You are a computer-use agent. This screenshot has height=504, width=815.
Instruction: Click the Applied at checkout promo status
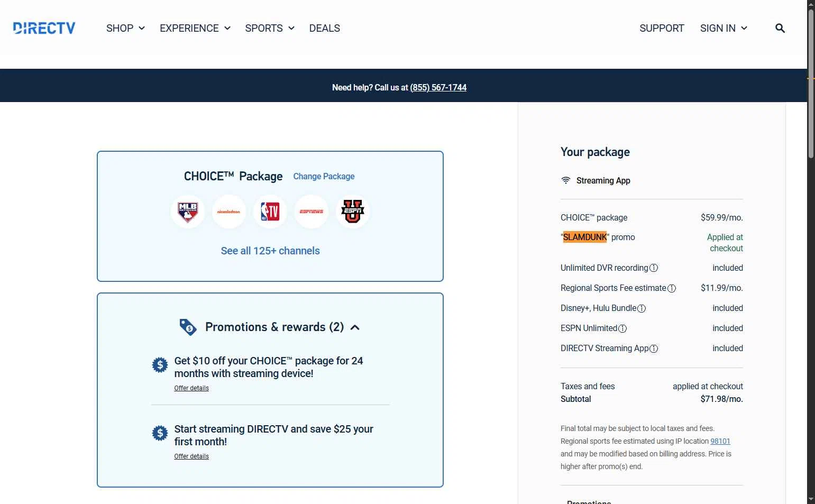click(x=725, y=243)
